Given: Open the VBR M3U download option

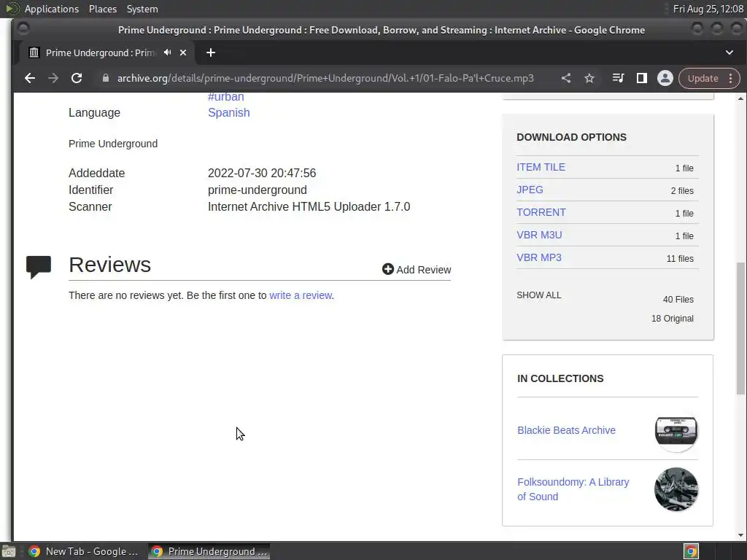Looking at the screenshot, I should (x=539, y=235).
